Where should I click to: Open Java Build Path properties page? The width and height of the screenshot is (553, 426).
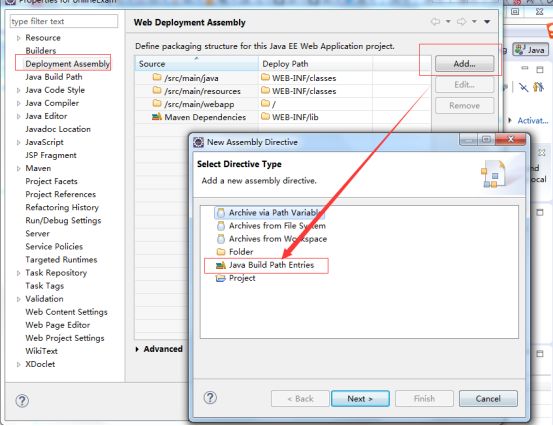54,77
